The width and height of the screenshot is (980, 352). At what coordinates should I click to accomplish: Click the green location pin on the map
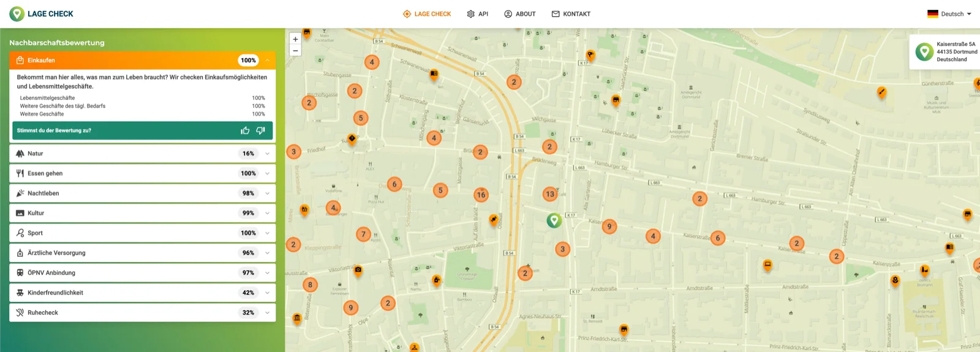(x=554, y=220)
